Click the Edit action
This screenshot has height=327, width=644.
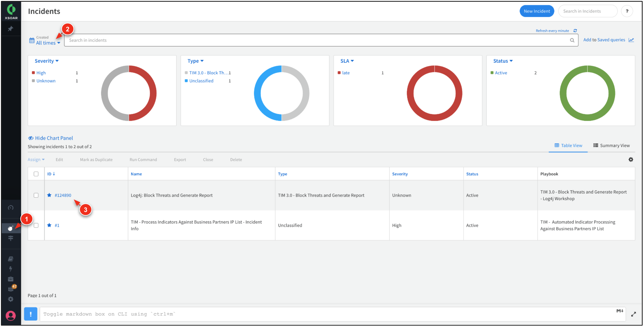pyautogui.click(x=59, y=160)
